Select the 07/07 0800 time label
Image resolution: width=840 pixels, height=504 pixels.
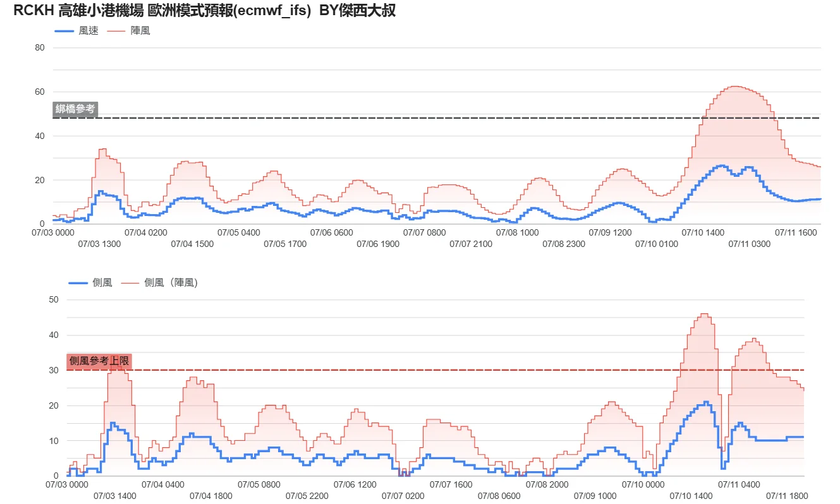[424, 232]
